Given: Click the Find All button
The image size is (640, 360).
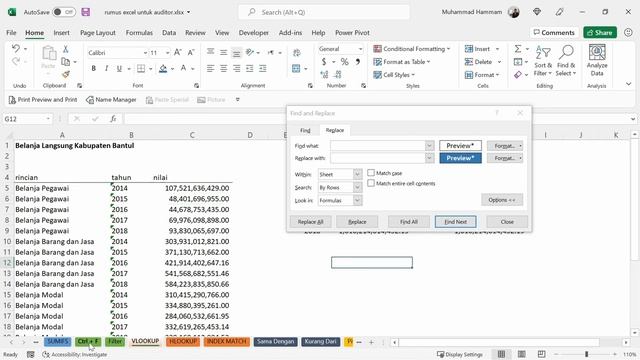Looking at the screenshot, I should tap(409, 222).
